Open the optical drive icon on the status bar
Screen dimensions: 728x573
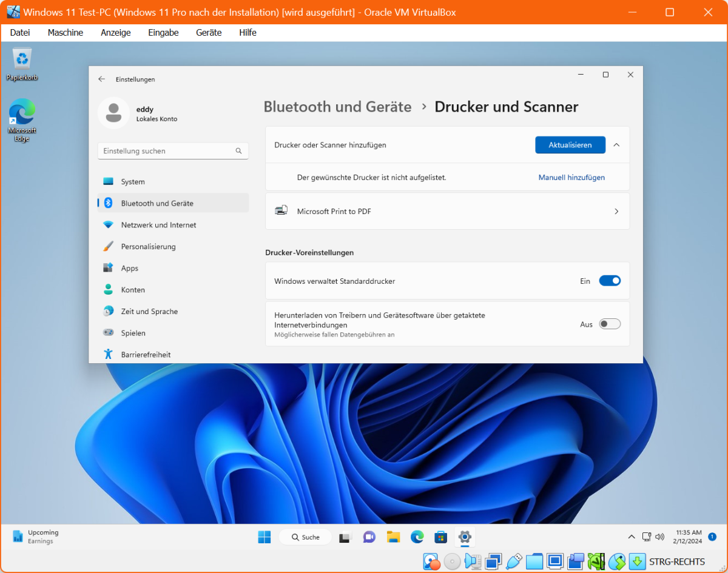click(451, 561)
